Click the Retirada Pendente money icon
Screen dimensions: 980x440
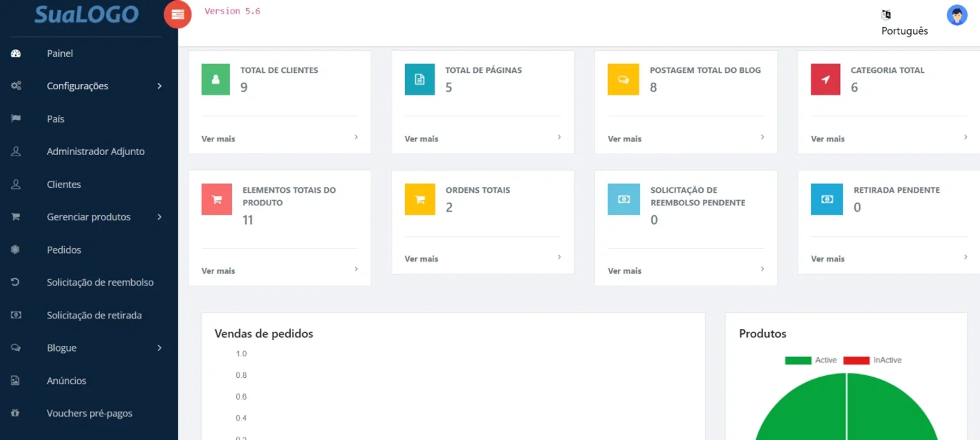click(x=827, y=200)
